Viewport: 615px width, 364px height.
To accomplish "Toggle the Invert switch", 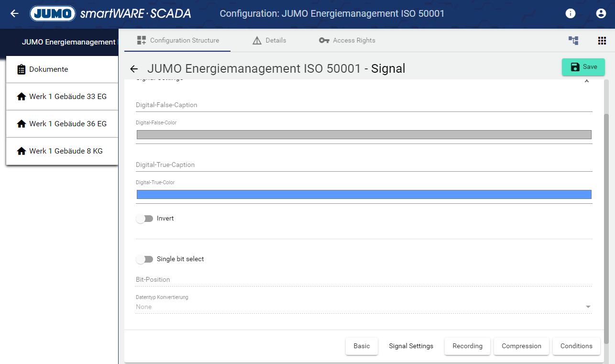I will [x=144, y=219].
